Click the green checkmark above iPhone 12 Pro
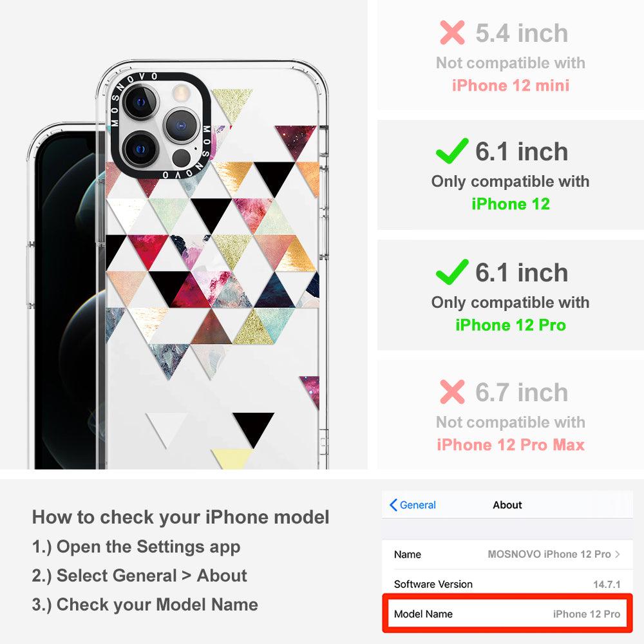This screenshot has width=644, height=644. point(452,272)
